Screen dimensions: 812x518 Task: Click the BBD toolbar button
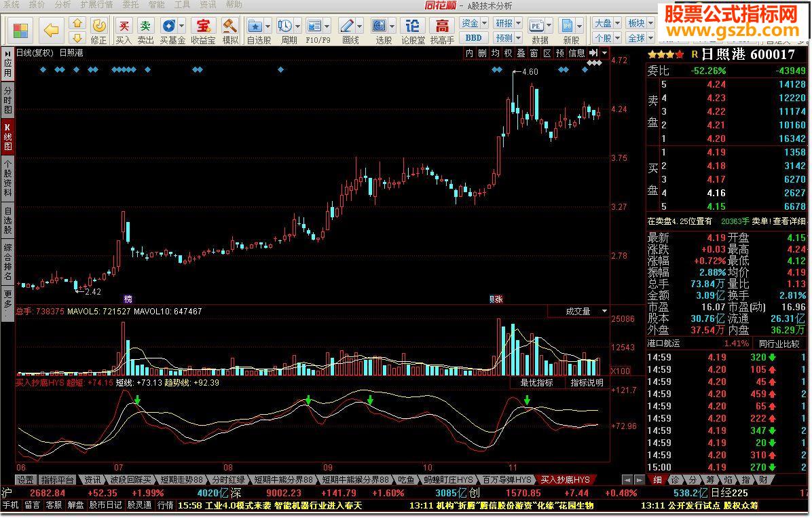[x=473, y=38]
